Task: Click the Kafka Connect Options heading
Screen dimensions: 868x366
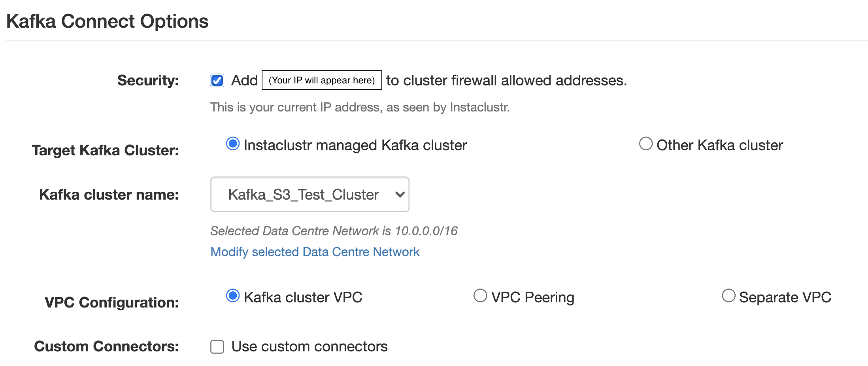Action: coord(107,21)
